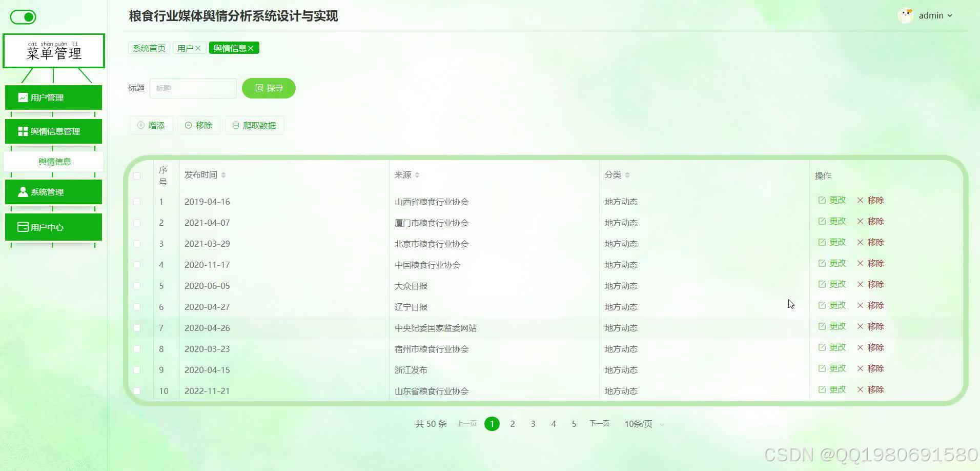Check the checkbox for row 5
The width and height of the screenshot is (980, 471).
click(x=137, y=286)
